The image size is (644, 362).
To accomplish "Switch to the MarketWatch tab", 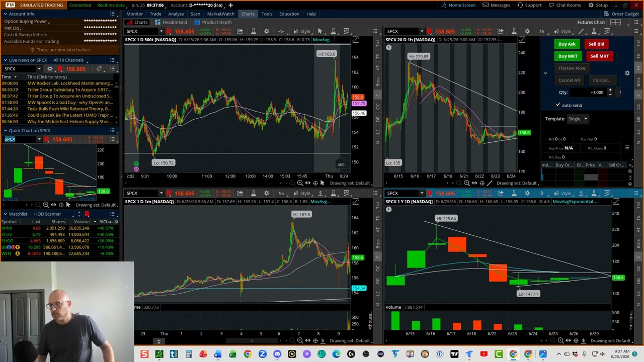I will (220, 14).
